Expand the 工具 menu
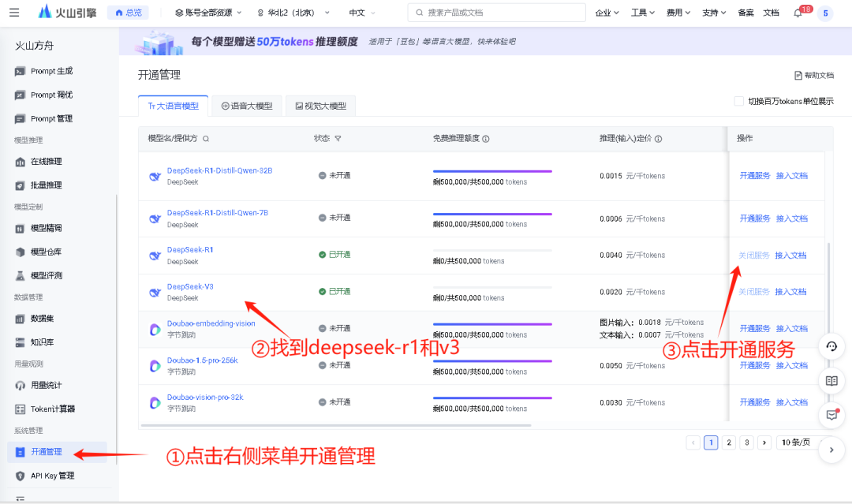 coord(643,13)
